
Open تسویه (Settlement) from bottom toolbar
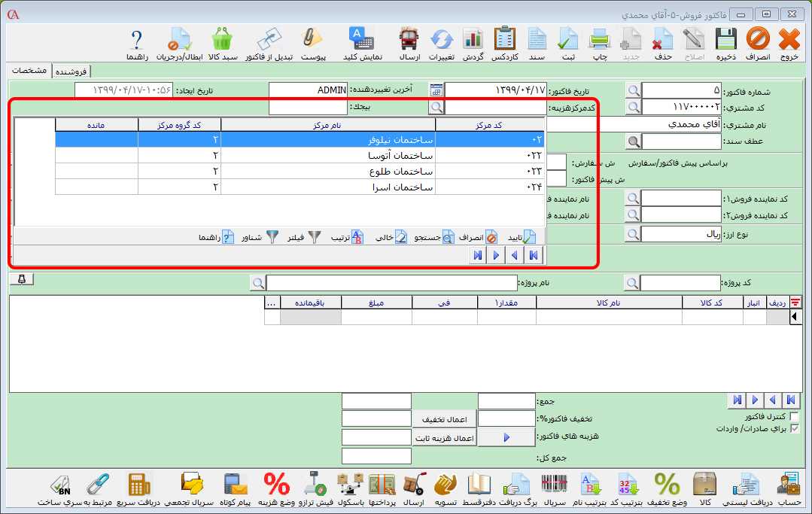coord(446,489)
